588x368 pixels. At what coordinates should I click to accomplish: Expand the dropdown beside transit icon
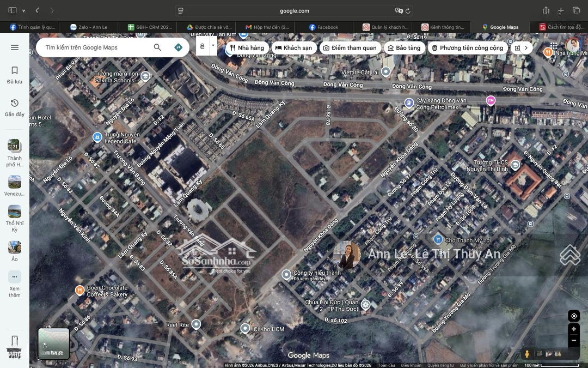coord(213,46)
